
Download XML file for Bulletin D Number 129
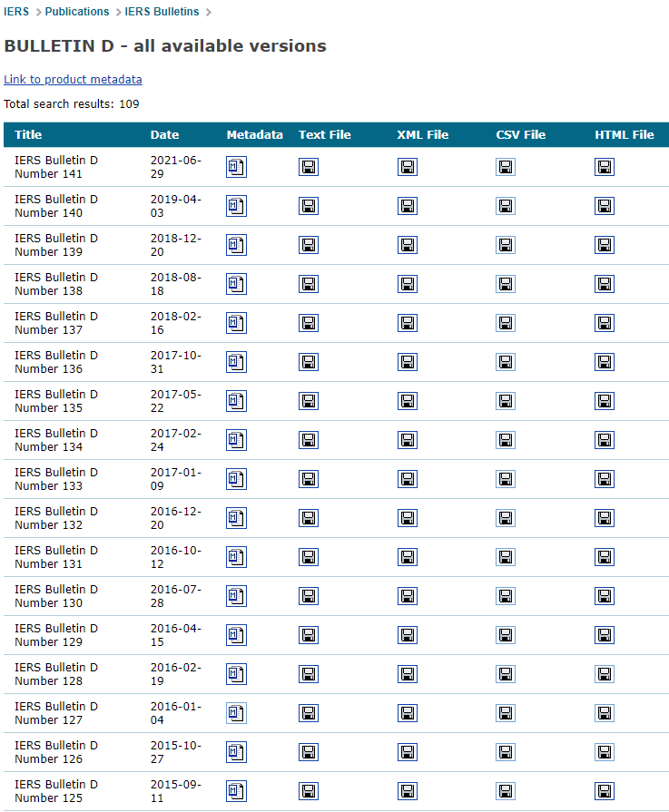[408, 635]
